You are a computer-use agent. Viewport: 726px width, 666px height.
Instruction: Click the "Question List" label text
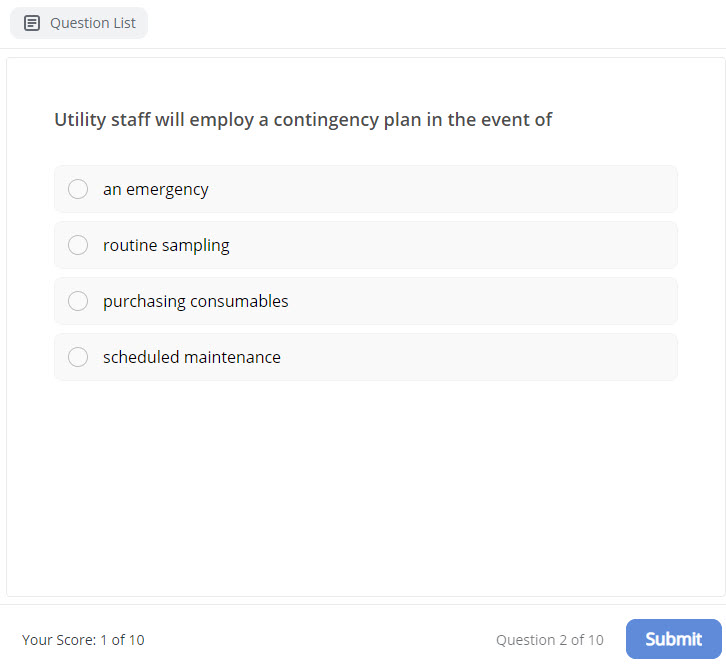93,23
